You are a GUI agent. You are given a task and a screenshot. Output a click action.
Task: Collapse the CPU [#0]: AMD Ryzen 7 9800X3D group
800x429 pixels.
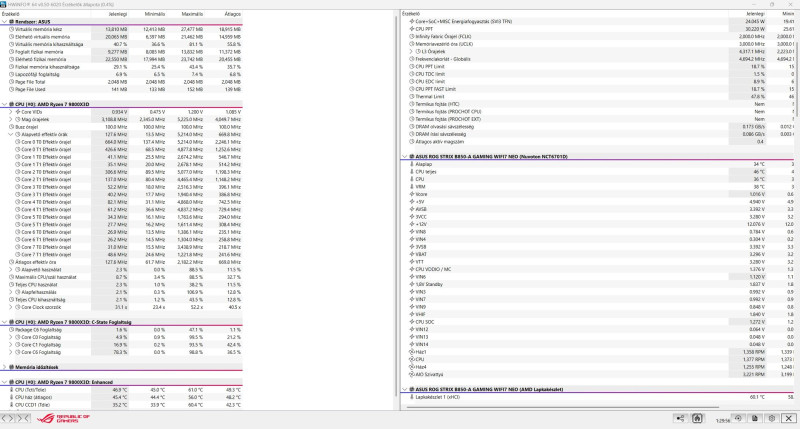click(5, 104)
